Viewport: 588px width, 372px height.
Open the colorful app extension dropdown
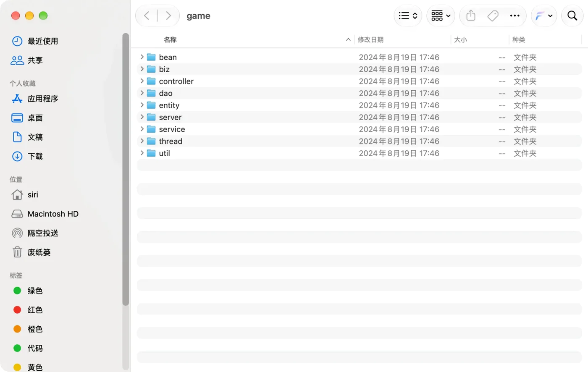(x=544, y=16)
